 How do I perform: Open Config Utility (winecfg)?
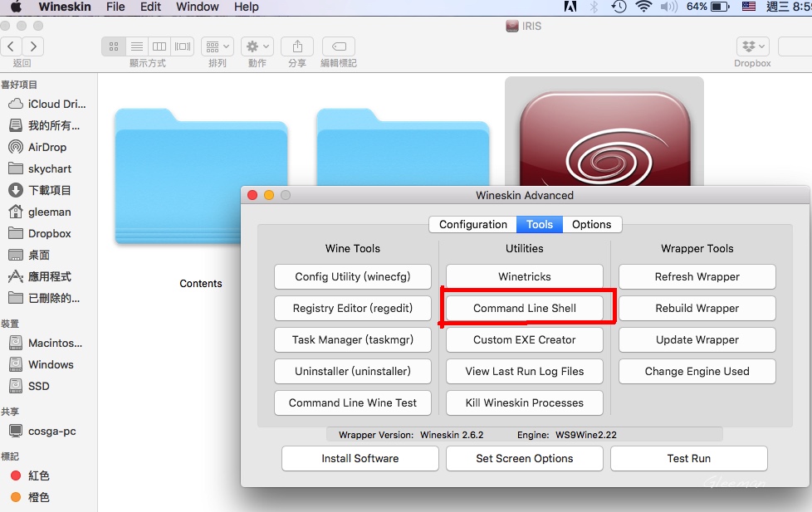[x=353, y=277]
